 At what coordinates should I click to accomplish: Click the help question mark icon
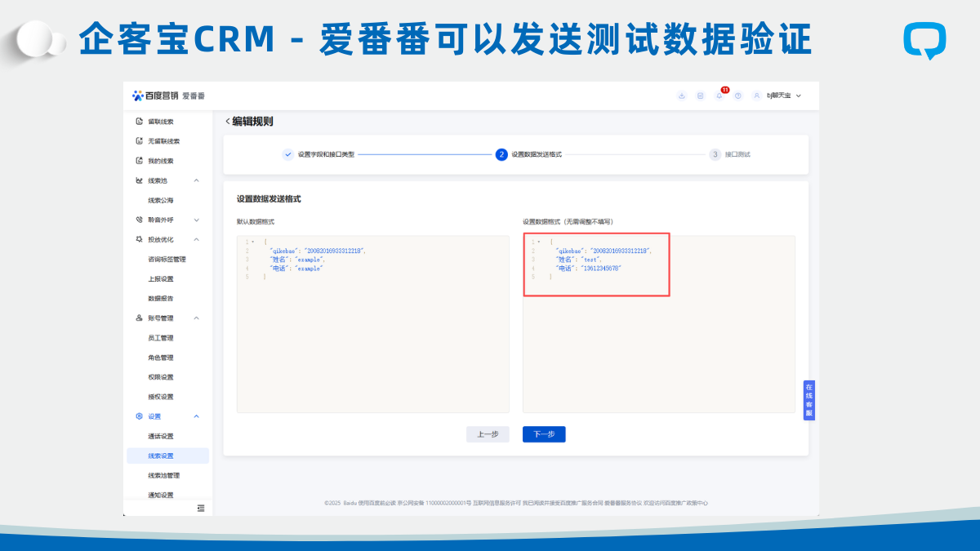[737, 96]
